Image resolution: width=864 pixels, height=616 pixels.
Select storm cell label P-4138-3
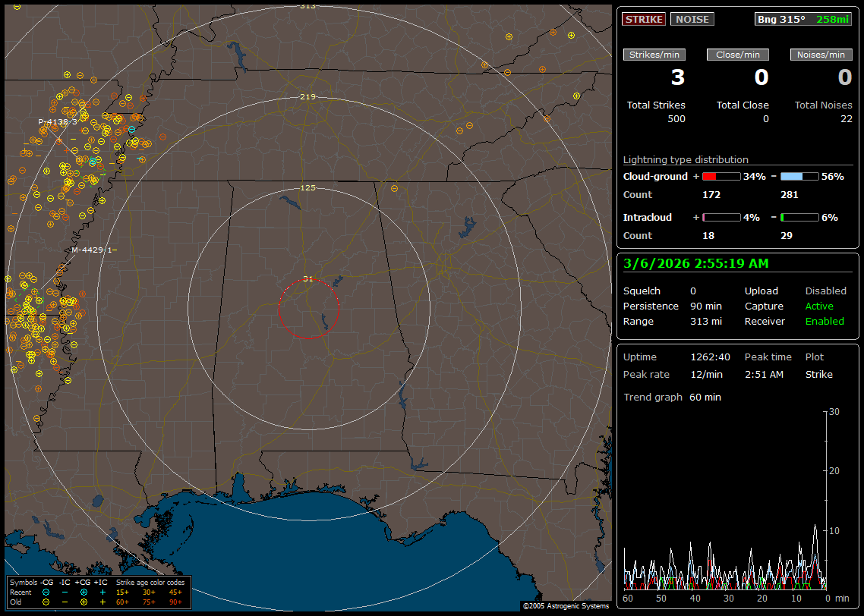click(x=58, y=121)
